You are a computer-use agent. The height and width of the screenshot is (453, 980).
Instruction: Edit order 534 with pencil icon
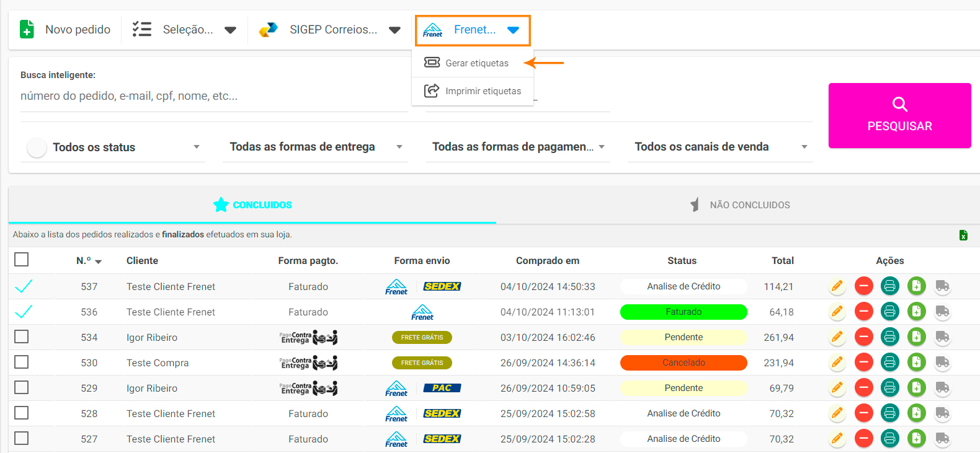pos(837,336)
